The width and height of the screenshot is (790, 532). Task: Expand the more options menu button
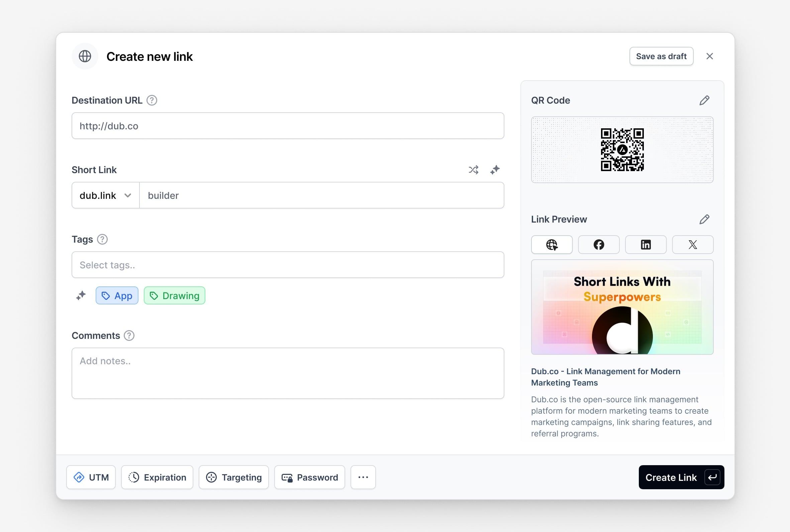click(x=363, y=478)
